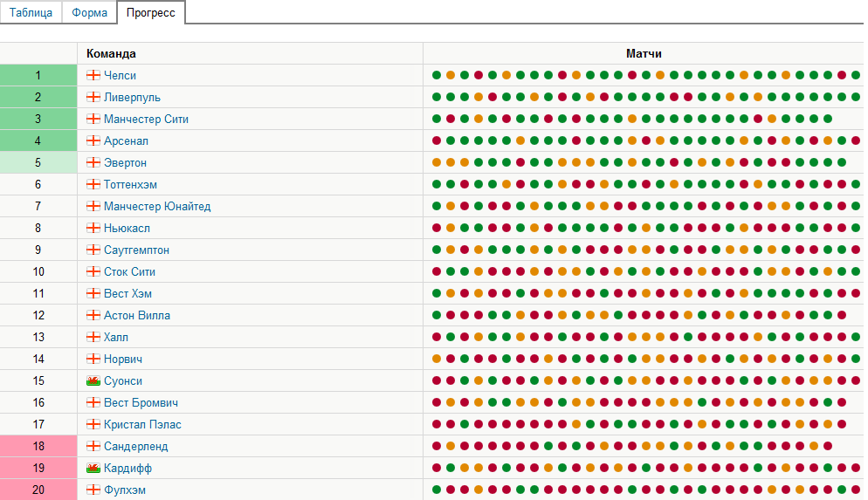
Task: Click the flag icon beside Халл
Action: point(93,338)
